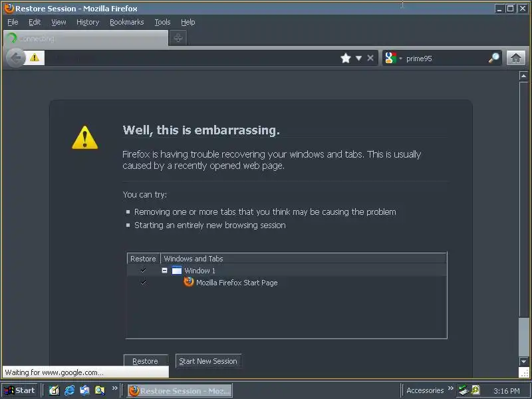Open the File menu
The width and height of the screenshot is (532, 399).
click(13, 22)
